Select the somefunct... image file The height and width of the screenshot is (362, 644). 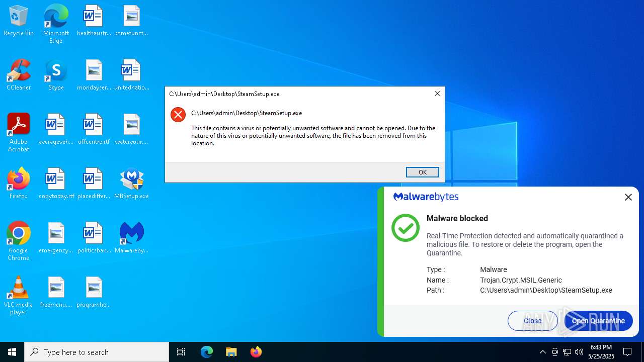131,20
